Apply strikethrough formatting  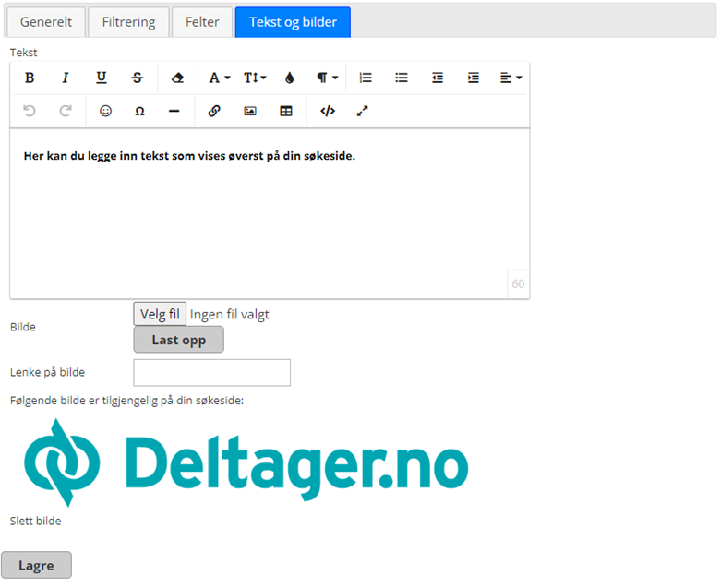coord(137,78)
